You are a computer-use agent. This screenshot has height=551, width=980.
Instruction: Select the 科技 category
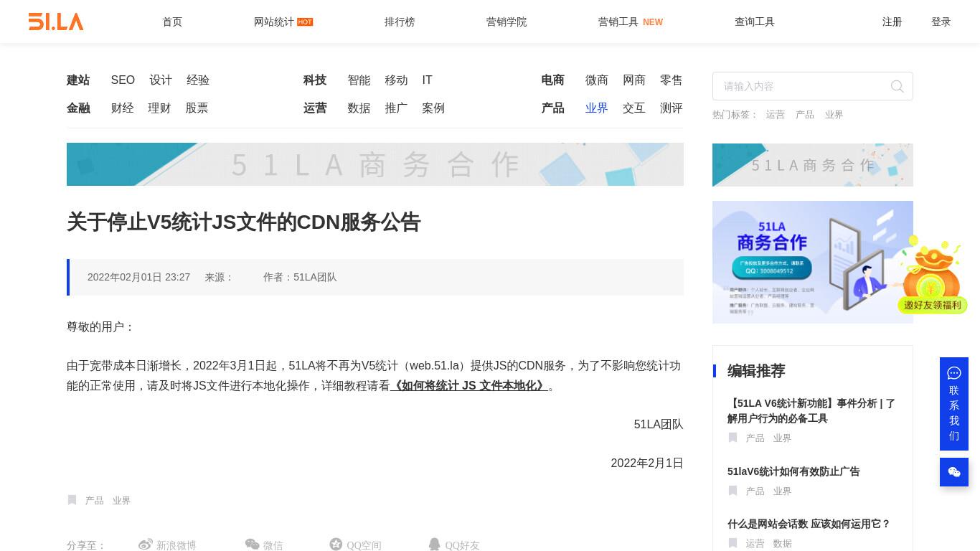[x=315, y=80]
